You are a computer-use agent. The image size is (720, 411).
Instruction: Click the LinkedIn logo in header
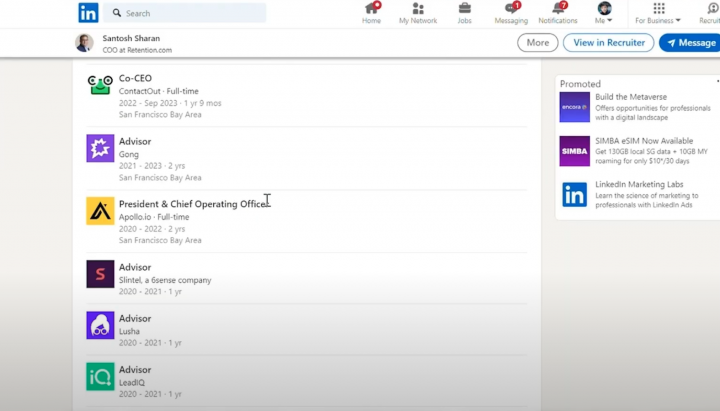88,13
